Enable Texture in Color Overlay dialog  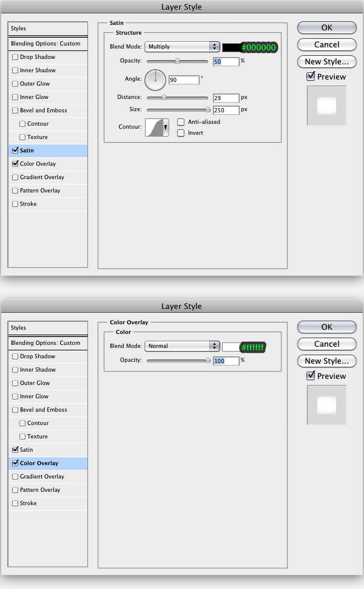(22, 437)
